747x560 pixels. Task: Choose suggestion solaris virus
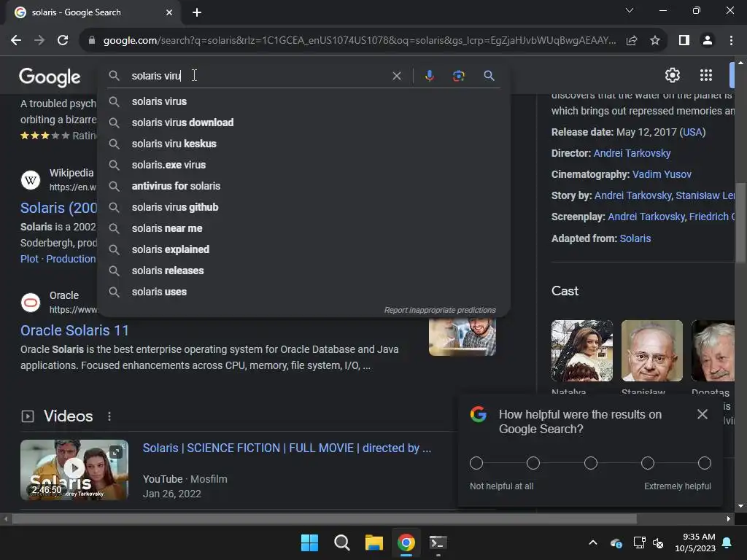tap(303, 101)
